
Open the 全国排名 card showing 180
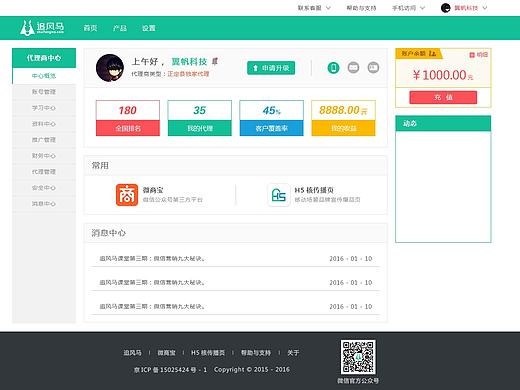(x=128, y=118)
